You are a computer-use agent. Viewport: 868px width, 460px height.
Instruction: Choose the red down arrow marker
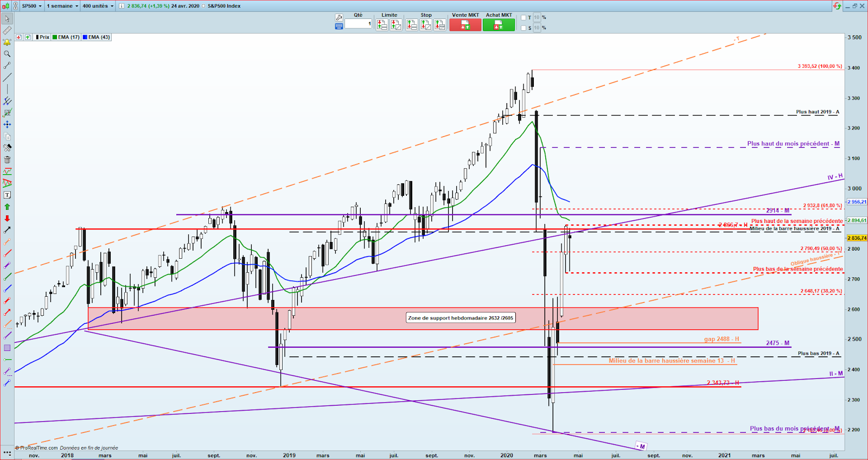pos(7,218)
